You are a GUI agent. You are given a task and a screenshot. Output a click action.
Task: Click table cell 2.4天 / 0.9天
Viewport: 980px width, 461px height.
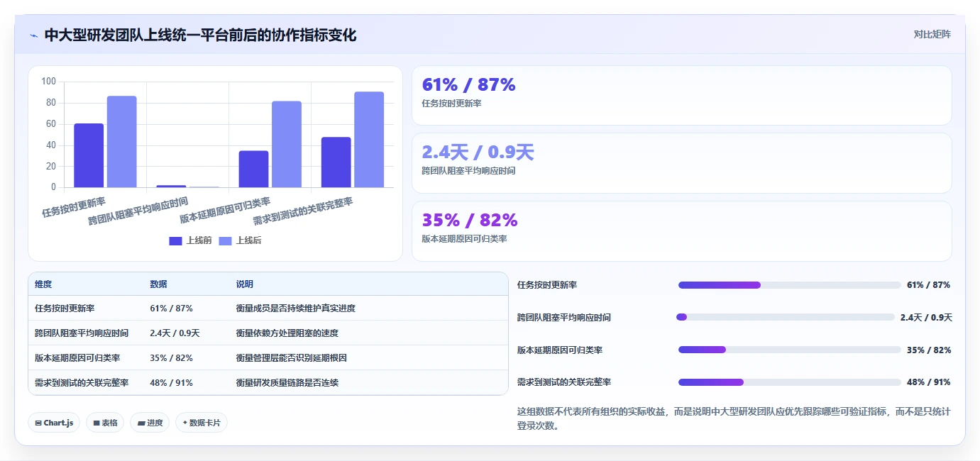coord(175,333)
